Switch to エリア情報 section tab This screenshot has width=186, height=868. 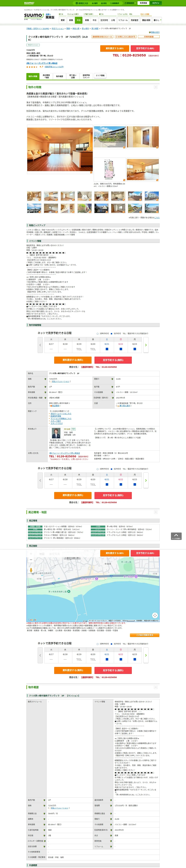100,76
